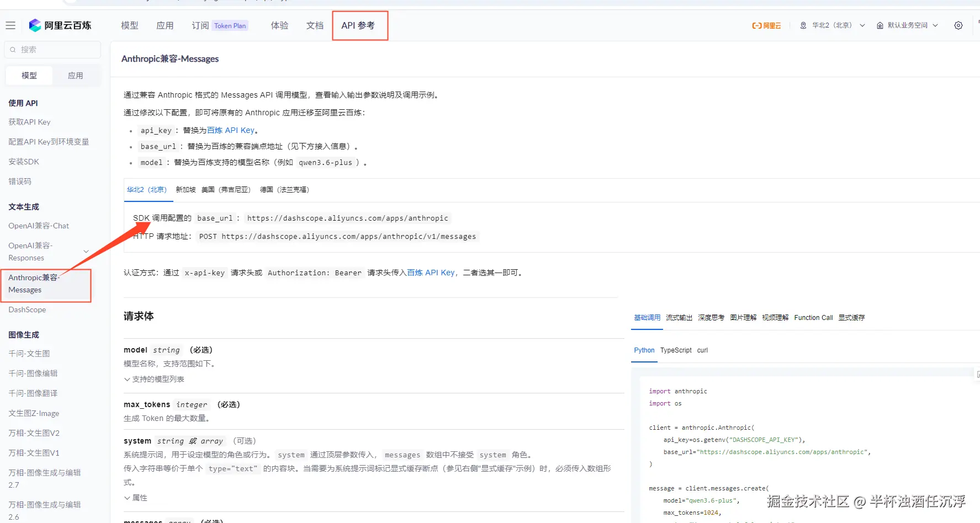Switch to the curl code tab
980x523 pixels.
(702, 350)
